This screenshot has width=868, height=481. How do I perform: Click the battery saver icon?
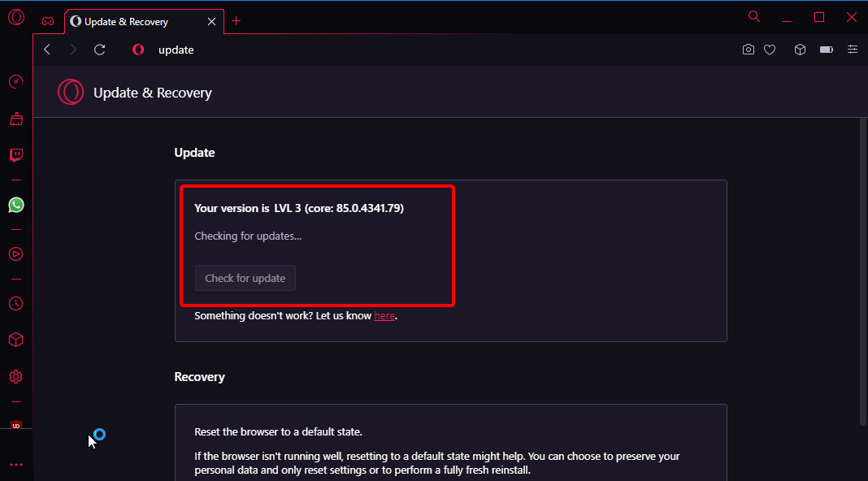(827, 50)
